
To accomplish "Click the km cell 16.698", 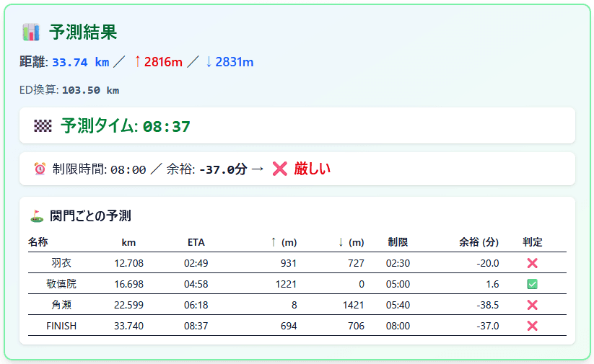I will [128, 284].
